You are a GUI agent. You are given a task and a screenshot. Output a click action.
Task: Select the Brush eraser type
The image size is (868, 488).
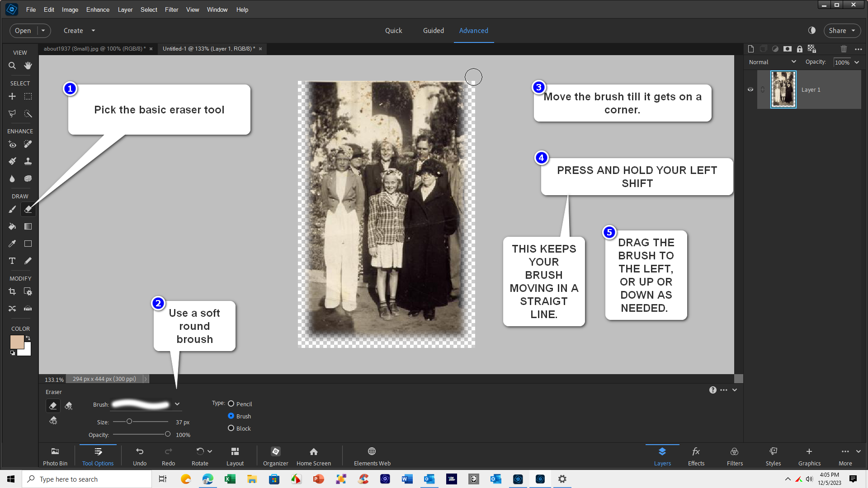[231, 416]
